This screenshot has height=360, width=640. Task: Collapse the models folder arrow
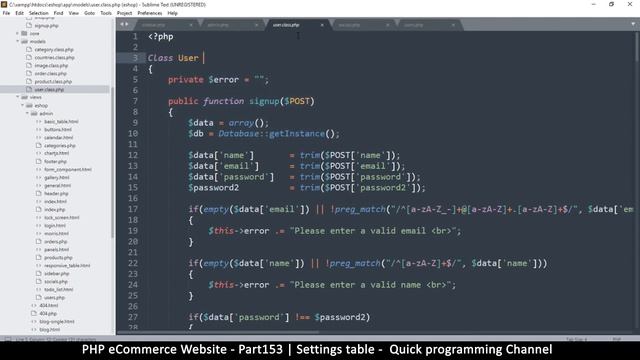(x=18, y=41)
